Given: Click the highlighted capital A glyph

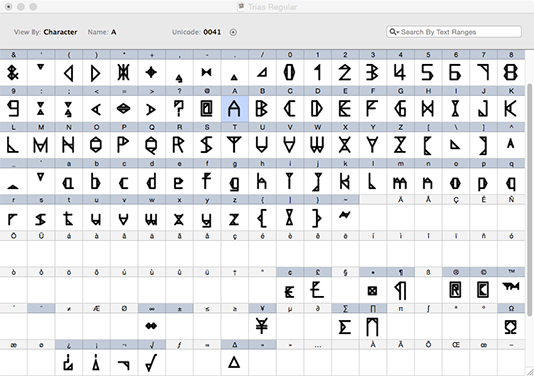Looking at the screenshot, I should [235, 109].
